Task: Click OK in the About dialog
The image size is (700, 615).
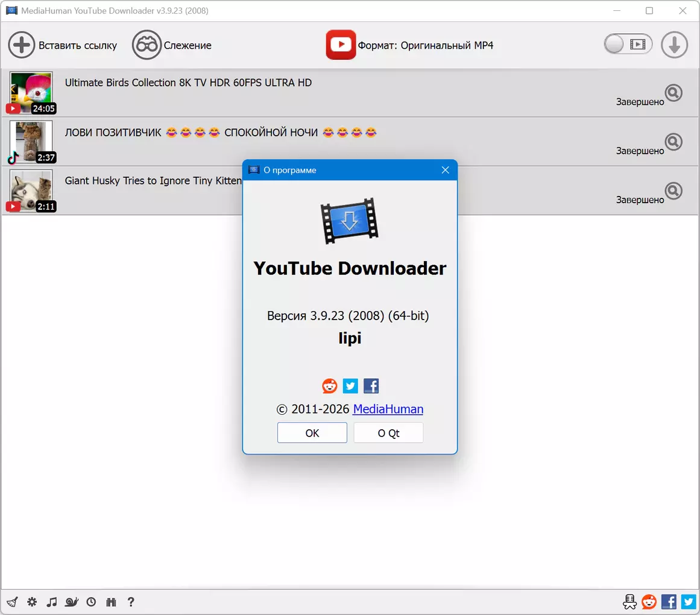Action: pos(312,433)
